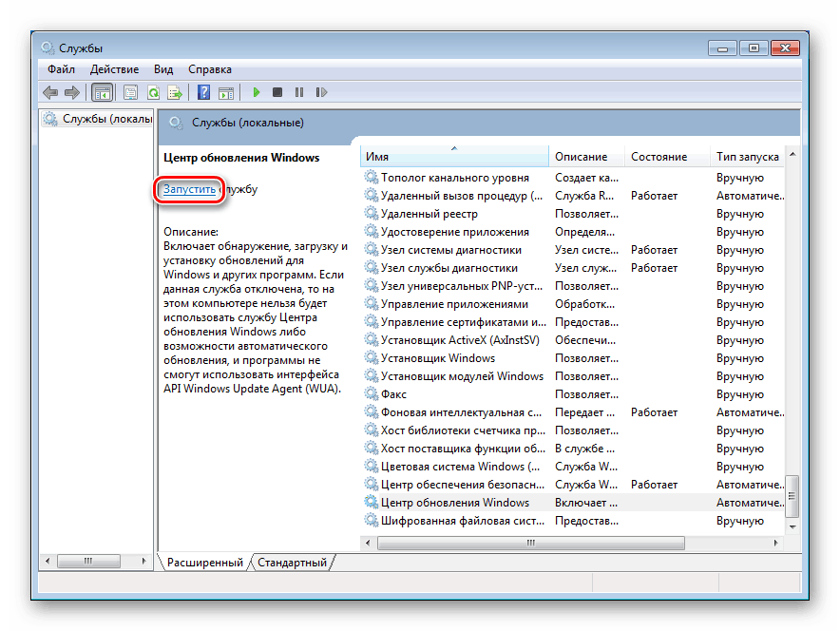Click vertical scrollbar up arrow in list

(792, 155)
